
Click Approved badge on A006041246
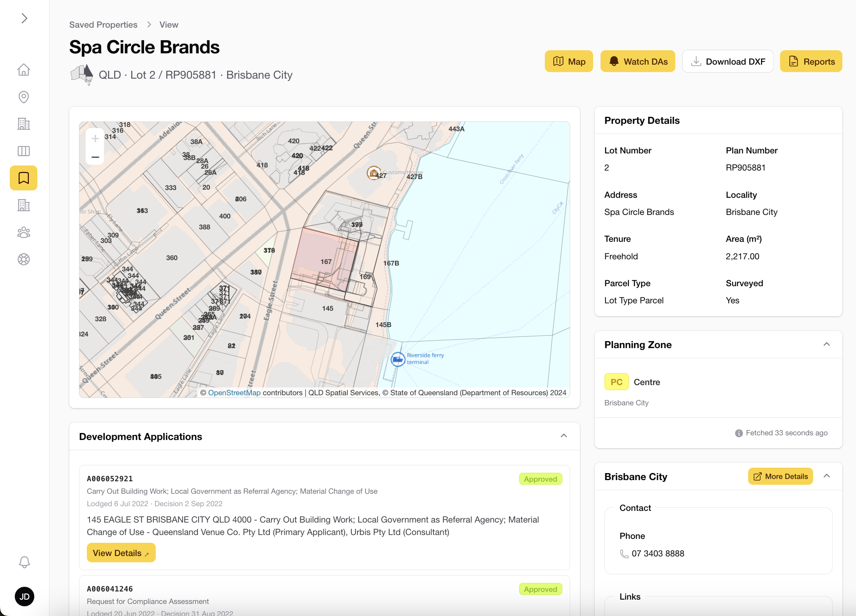point(540,589)
